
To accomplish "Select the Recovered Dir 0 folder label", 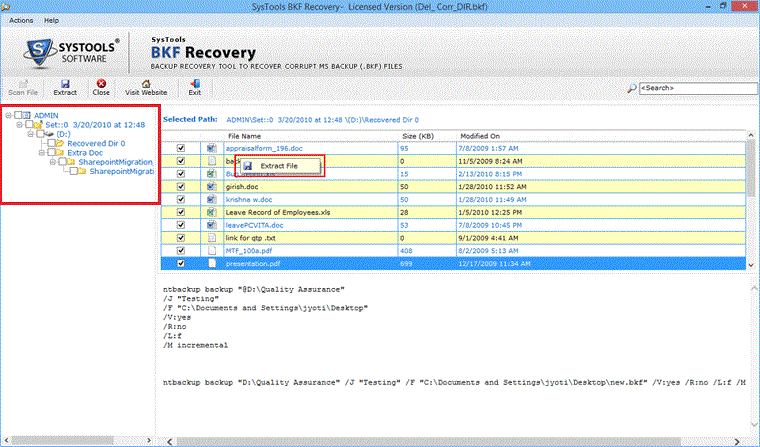I will [x=96, y=144].
